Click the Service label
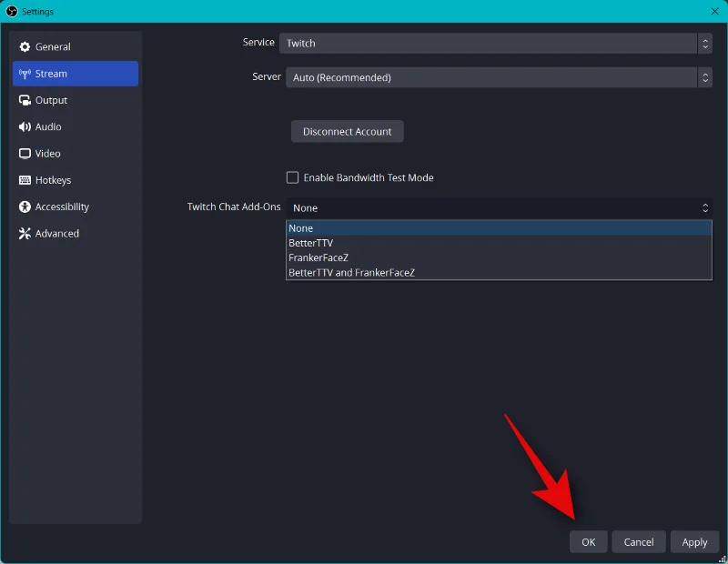Image resolution: width=728 pixels, height=564 pixels. tap(258, 42)
